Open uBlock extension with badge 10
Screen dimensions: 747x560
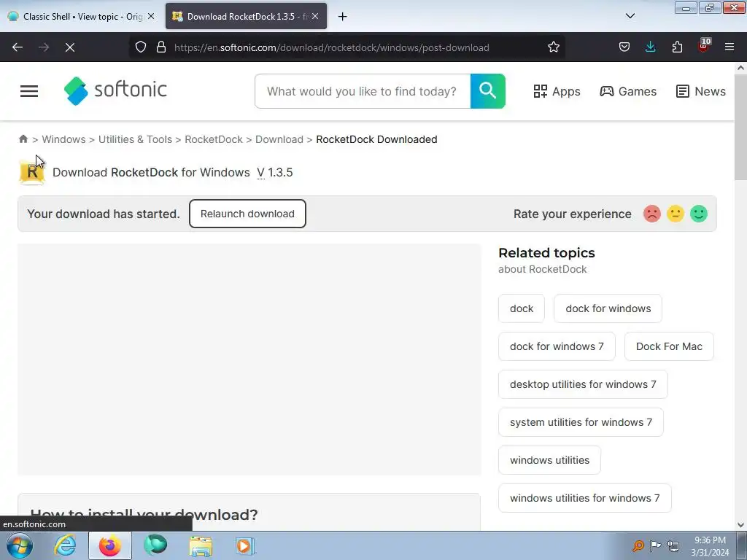[704, 46]
